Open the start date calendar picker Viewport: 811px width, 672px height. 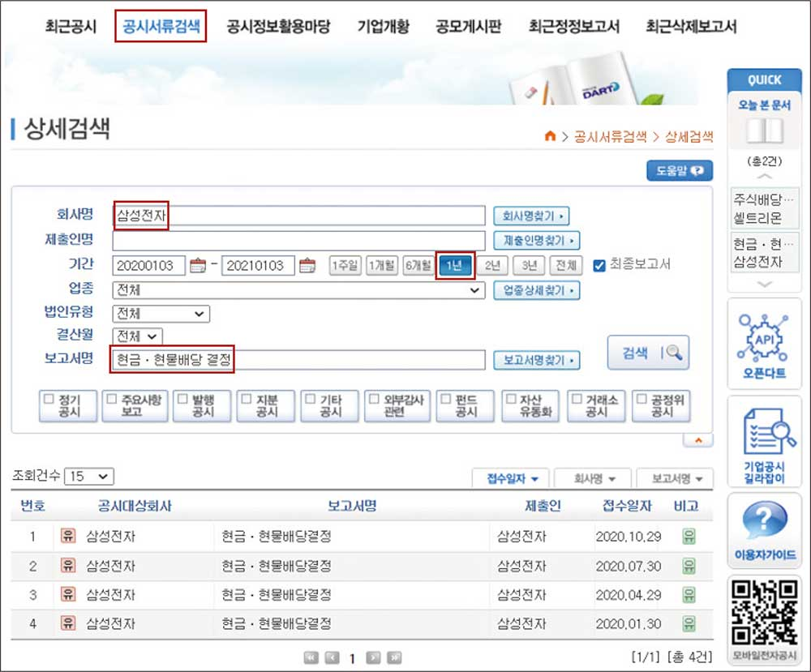pos(198,266)
